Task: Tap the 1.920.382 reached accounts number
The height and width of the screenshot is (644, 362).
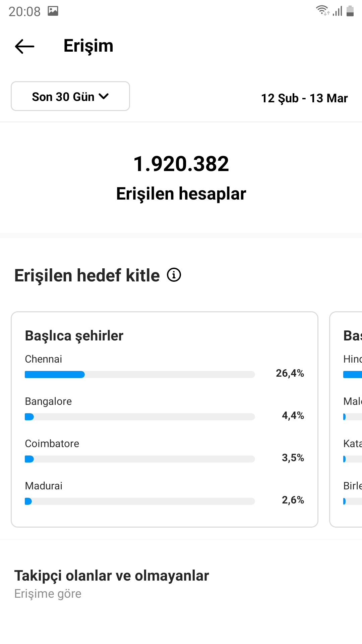Action: 181,164
